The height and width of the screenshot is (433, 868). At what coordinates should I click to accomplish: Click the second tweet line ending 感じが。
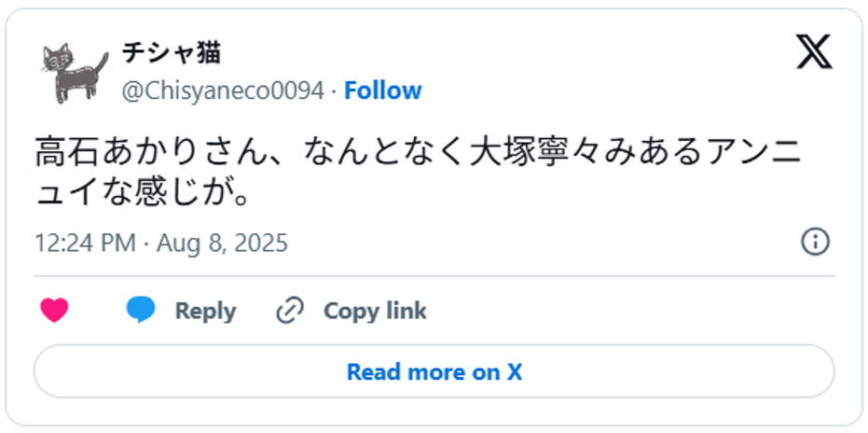(143, 193)
